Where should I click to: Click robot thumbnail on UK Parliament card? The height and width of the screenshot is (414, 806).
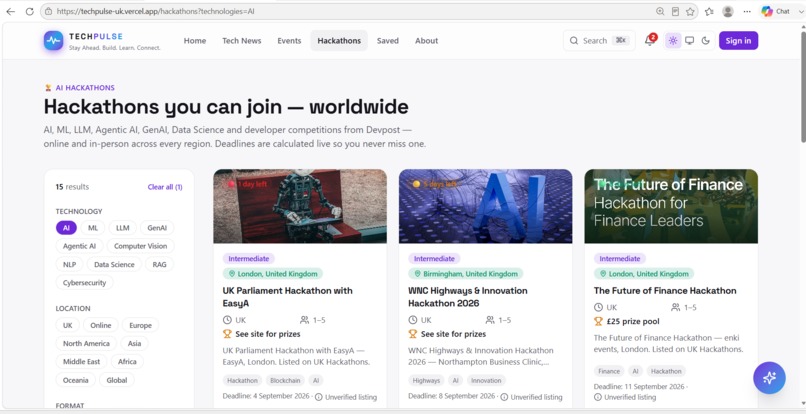point(300,206)
